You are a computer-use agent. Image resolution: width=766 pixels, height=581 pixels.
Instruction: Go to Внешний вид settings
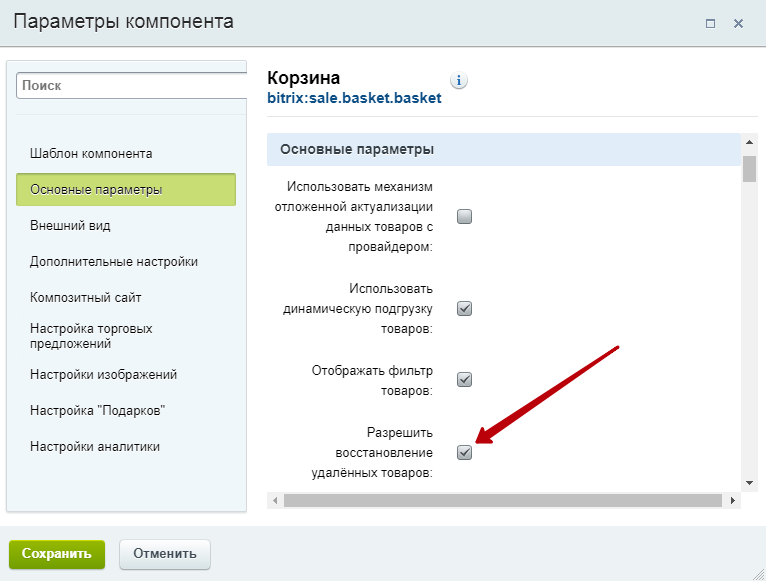tap(70, 226)
